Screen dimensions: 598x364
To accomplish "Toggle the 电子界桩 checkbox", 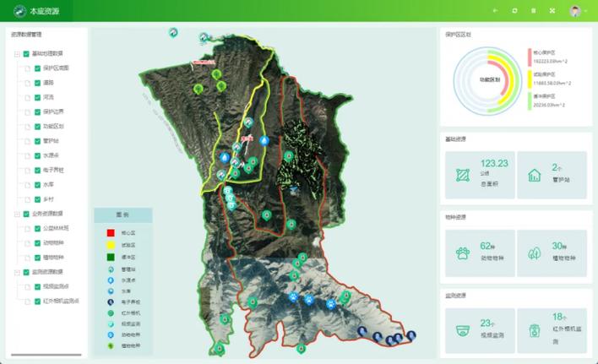I will click(x=37, y=171).
